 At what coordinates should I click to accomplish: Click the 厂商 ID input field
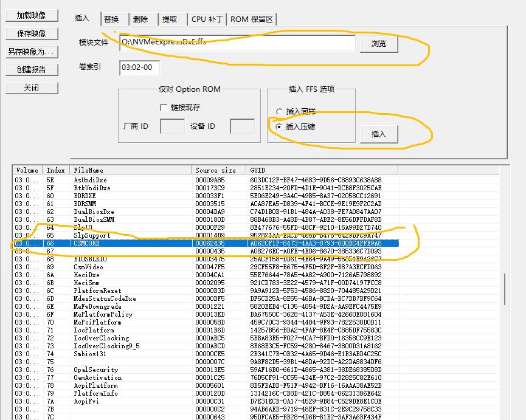point(173,126)
